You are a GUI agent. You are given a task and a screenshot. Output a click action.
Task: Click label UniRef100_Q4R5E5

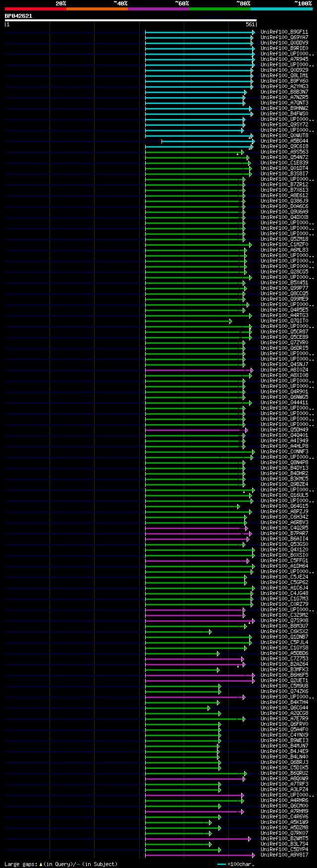(284, 310)
